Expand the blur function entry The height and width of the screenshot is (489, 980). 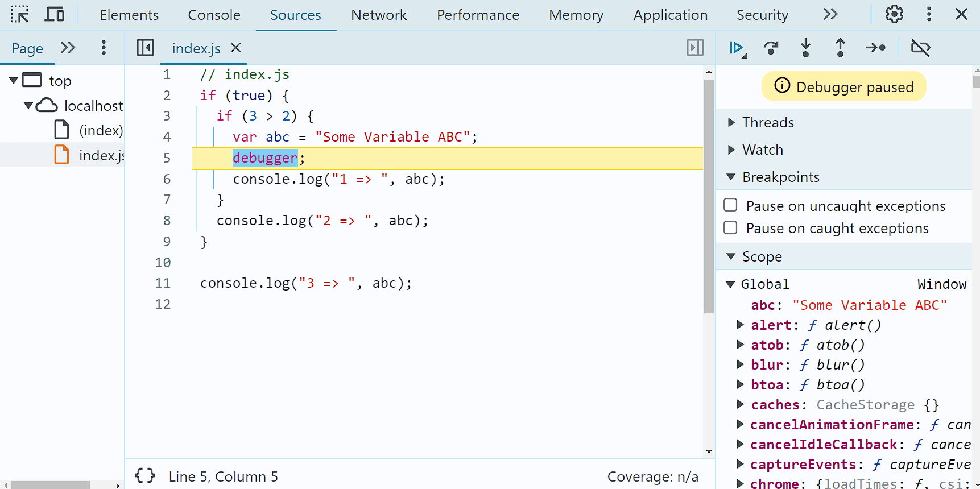point(740,364)
